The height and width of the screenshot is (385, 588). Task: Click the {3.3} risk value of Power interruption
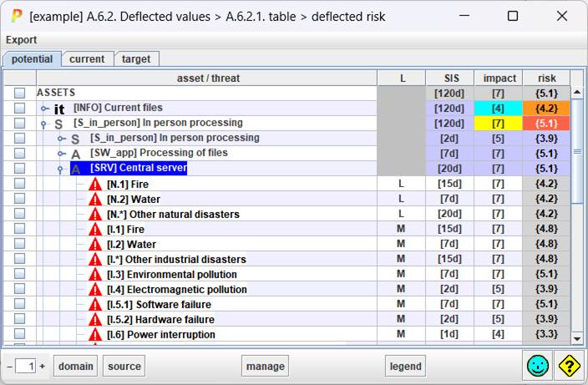pyautogui.click(x=546, y=334)
